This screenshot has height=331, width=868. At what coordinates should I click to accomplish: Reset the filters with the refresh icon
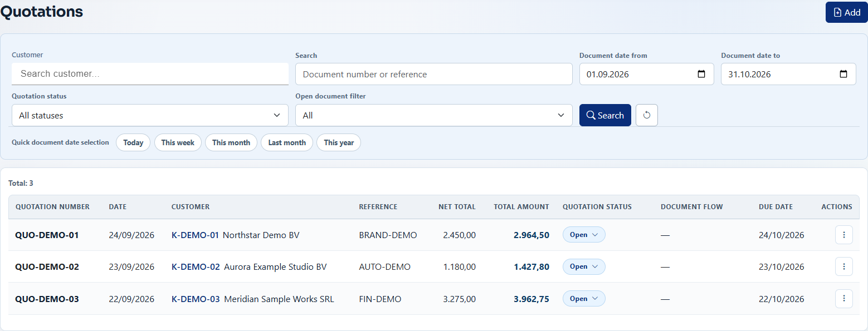pos(647,115)
